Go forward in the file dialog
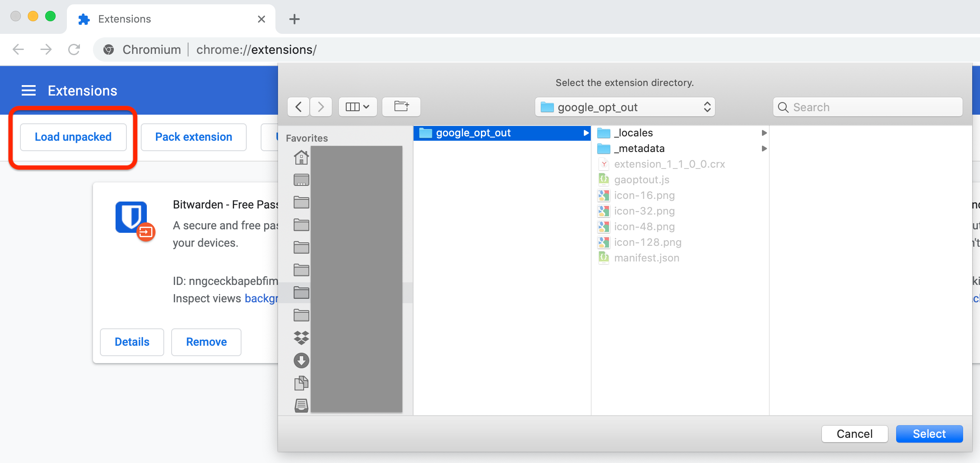Screen dimensions: 980x463 coord(321,107)
